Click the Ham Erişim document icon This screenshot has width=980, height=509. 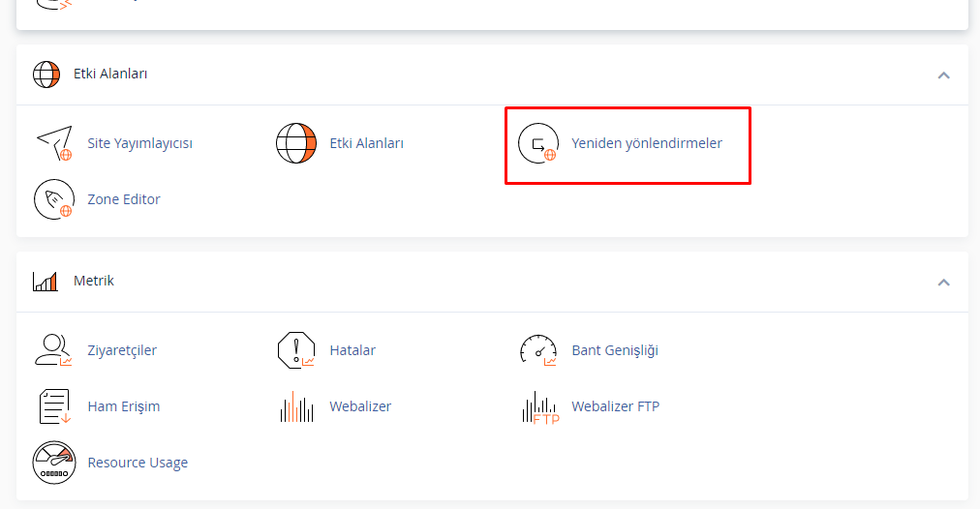coord(54,406)
